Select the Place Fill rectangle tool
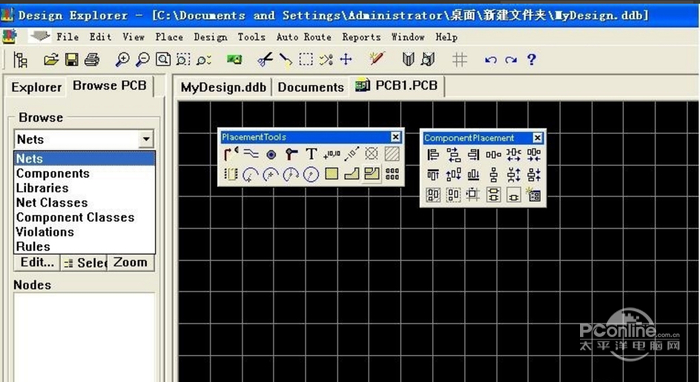The height and width of the screenshot is (382, 700). pyautogui.click(x=331, y=174)
